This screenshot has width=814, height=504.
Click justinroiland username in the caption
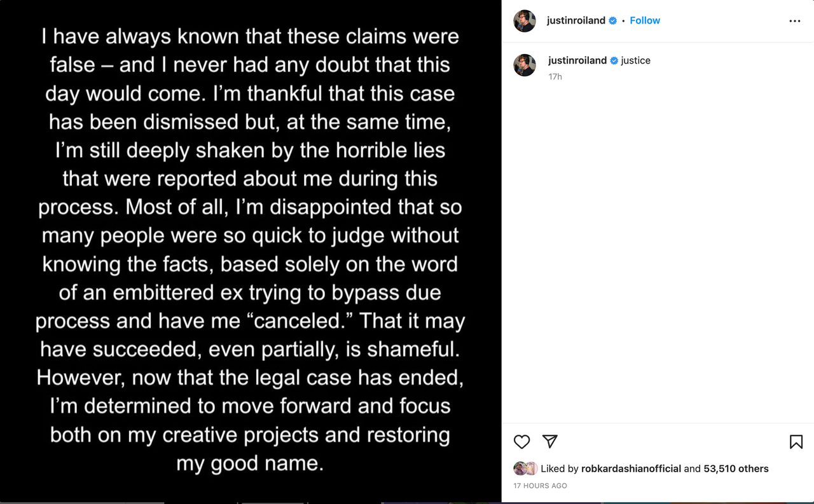point(577,60)
